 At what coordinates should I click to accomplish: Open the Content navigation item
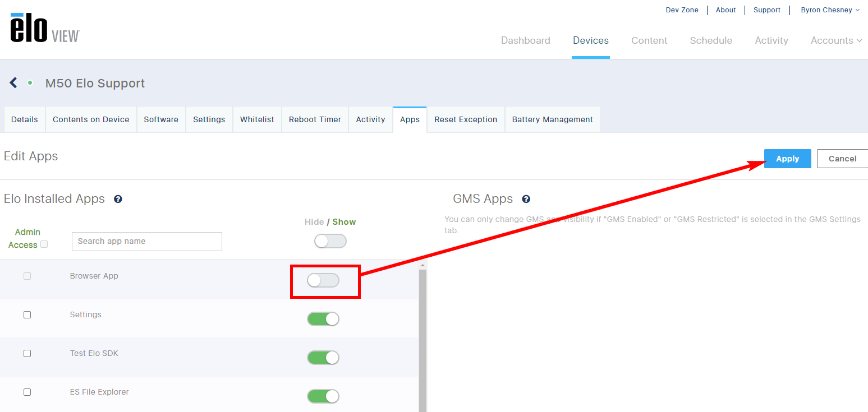(x=649, y=40)
